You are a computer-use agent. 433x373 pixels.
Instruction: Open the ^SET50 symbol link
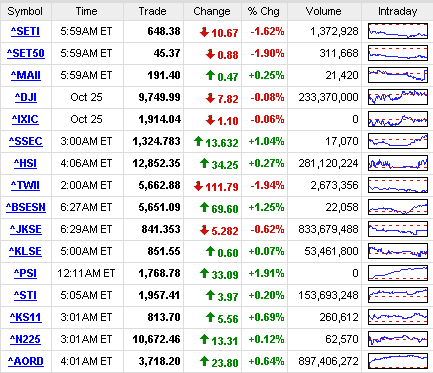click(x=26, y=53)
